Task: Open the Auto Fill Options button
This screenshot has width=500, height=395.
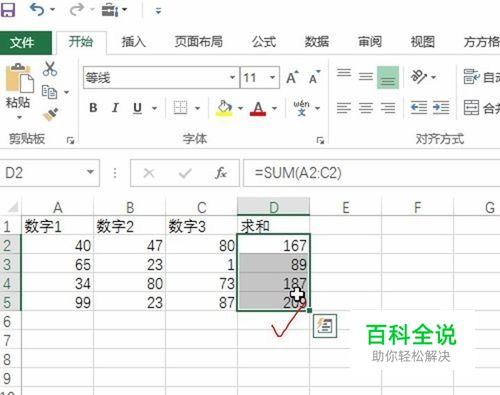Action: click(x=325, y=326)
